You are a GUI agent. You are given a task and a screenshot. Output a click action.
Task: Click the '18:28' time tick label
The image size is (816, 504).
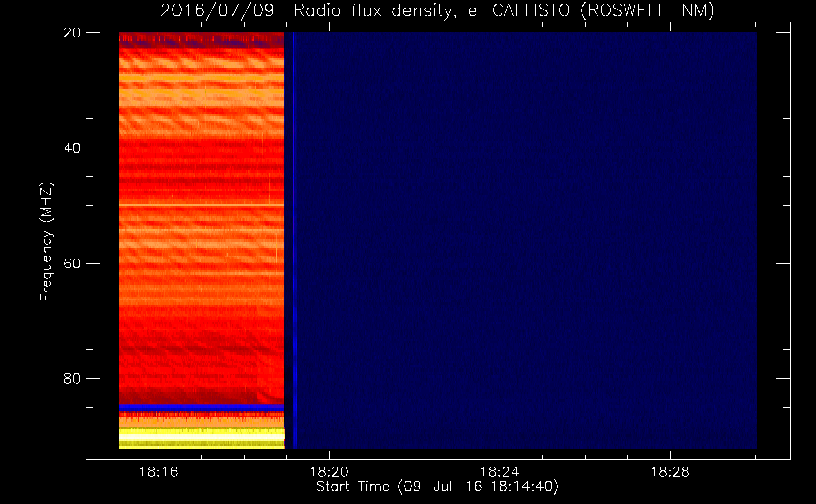(670, 472)
